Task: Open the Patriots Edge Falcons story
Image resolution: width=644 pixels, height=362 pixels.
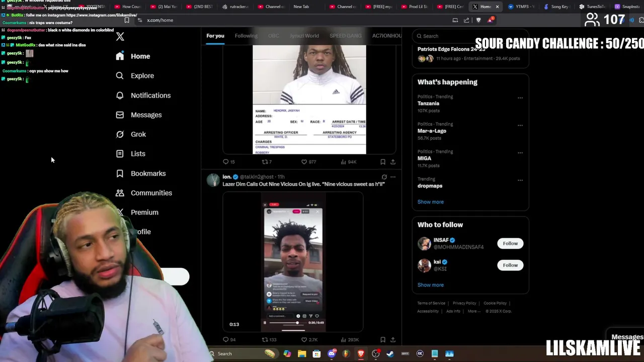Action: 470,54
